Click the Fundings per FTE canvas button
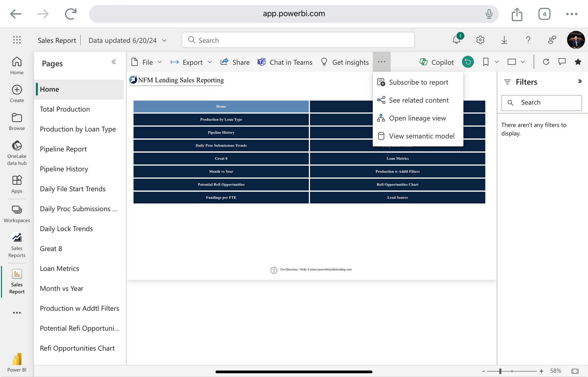This screenshot has width=588, height=377. point(221,198)
